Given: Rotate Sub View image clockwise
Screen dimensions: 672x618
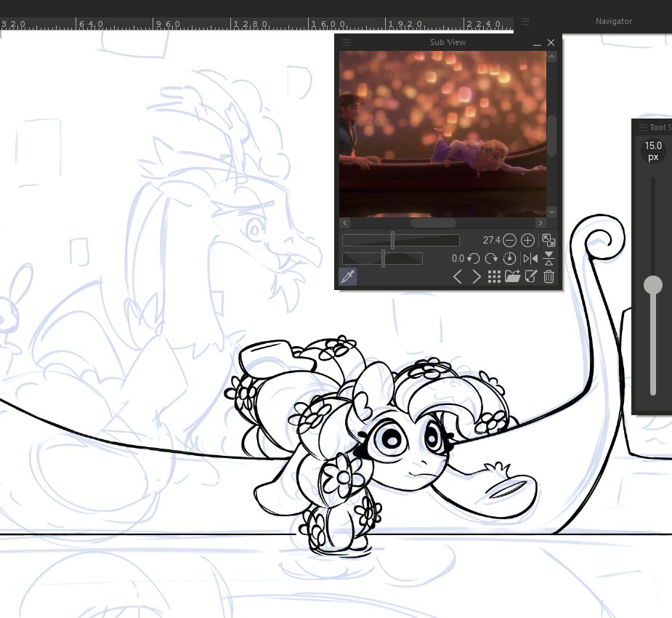Looking at the screenshot, I should click(491, 259).
